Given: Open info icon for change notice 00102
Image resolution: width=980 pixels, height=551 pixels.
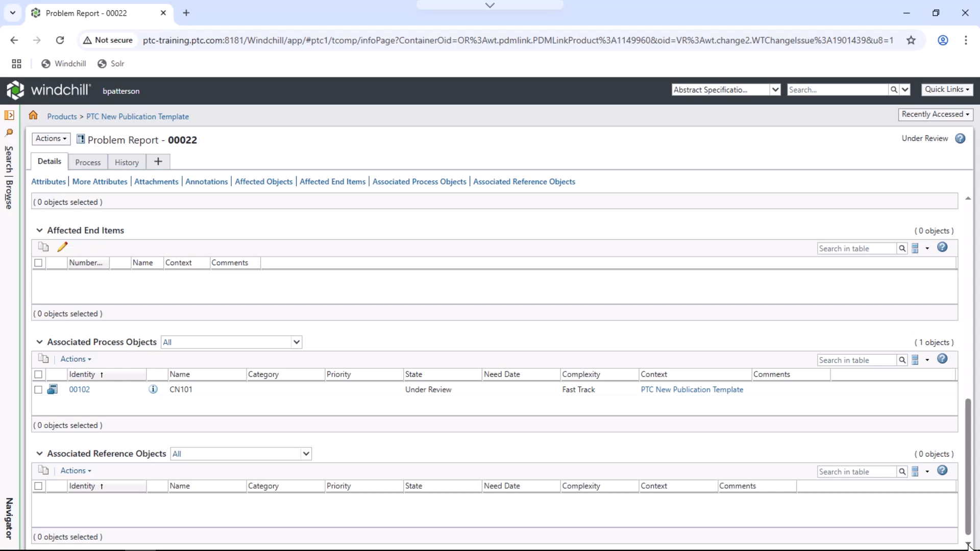Looking at the screenshot, I should (153, 389).
